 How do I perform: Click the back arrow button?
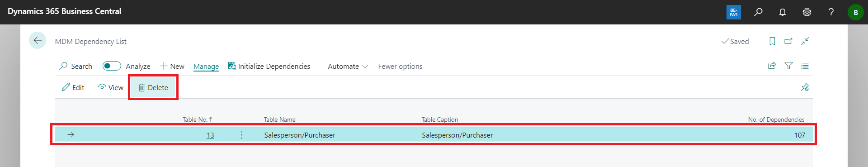[x=38, y=40]
